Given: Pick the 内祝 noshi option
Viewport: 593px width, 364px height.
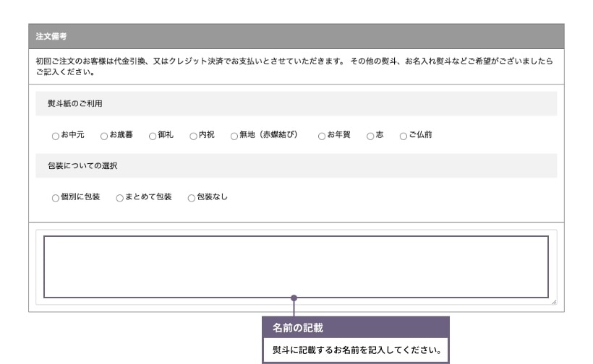Looking at the screenshot, I should (194, 135).
